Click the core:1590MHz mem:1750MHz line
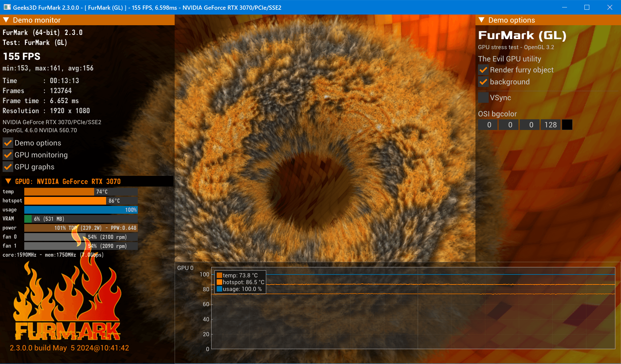Image resolution: width=621 pixels, height=364 pixels. (x=53, y=255)
